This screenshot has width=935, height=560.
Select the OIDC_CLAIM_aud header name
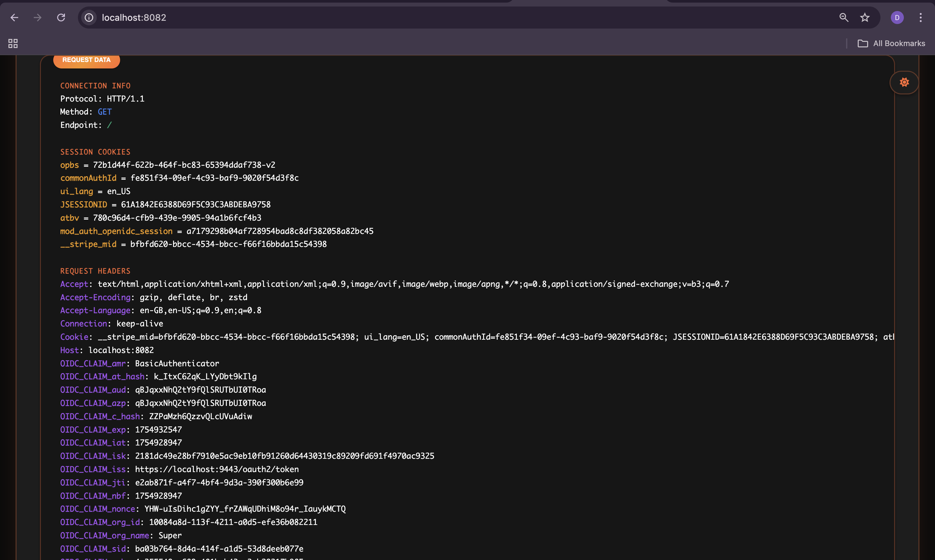[93, 390]
